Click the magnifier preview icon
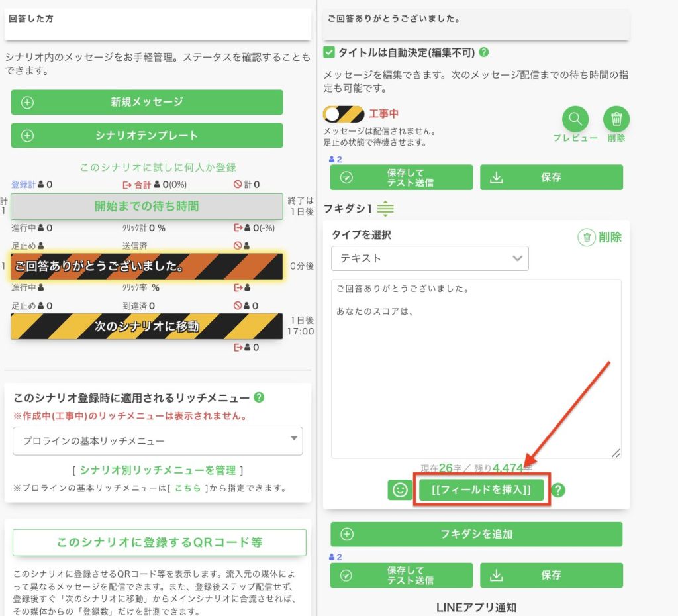Viewport: 678px width, 616px height. [575, 119]
